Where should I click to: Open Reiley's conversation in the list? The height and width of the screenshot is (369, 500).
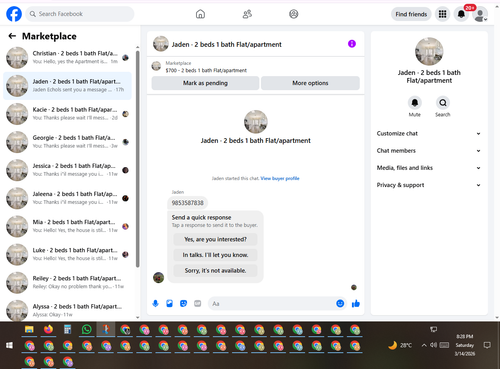pos(67,282)
